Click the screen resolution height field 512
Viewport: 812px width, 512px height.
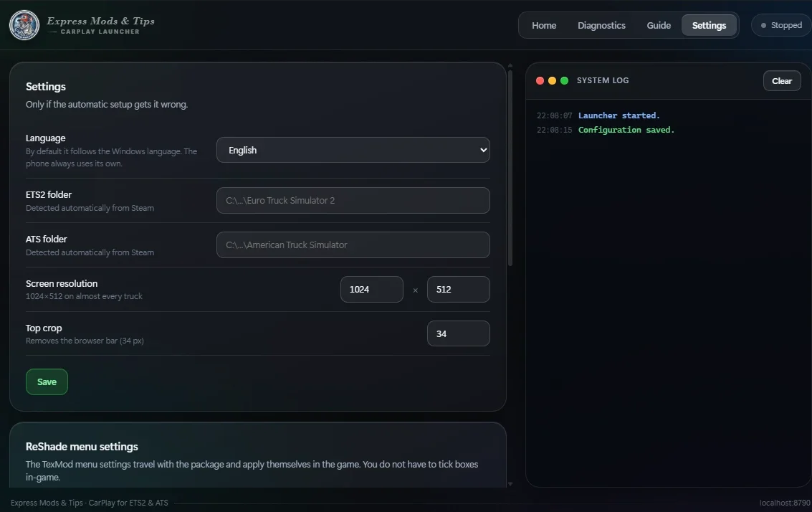458,289
